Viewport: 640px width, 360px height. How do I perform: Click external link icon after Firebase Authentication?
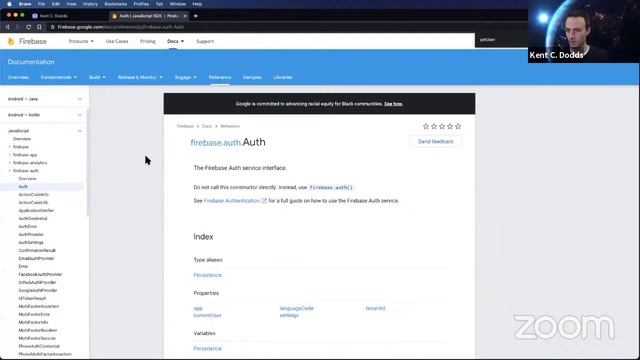pyautogui.click(x=264, y=201)
